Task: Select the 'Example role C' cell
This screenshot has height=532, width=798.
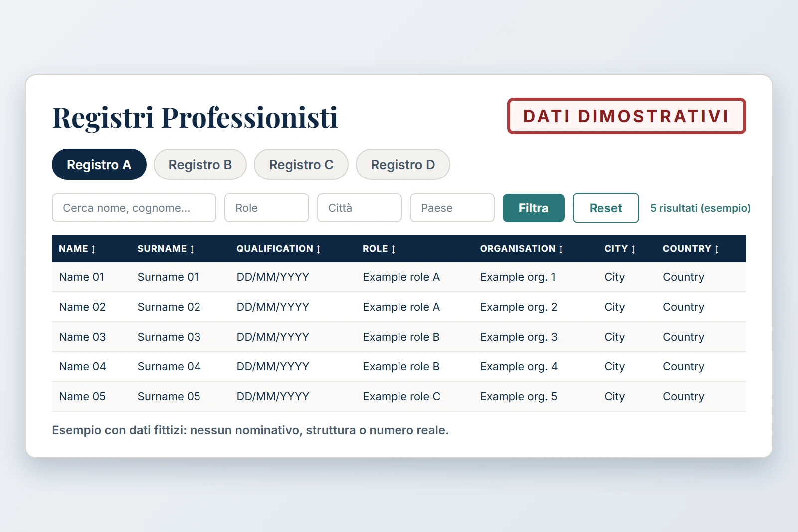Action: coord(401,396)
